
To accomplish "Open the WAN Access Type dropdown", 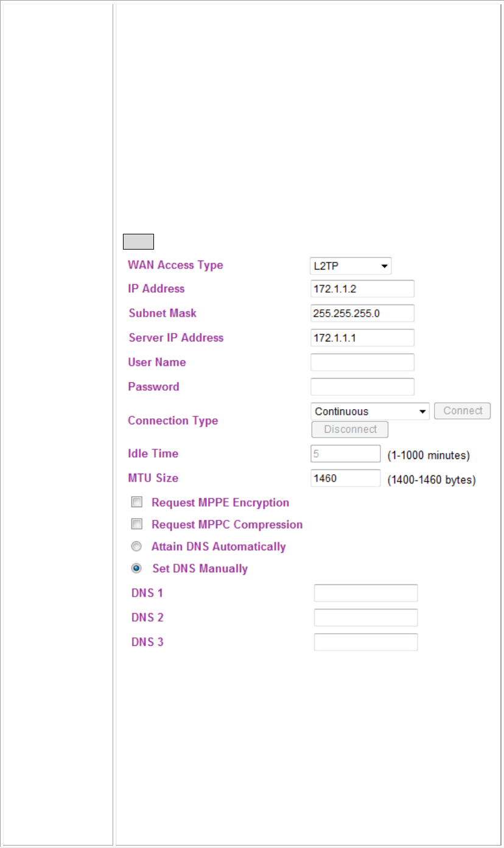I will click(x=351, y=266).
